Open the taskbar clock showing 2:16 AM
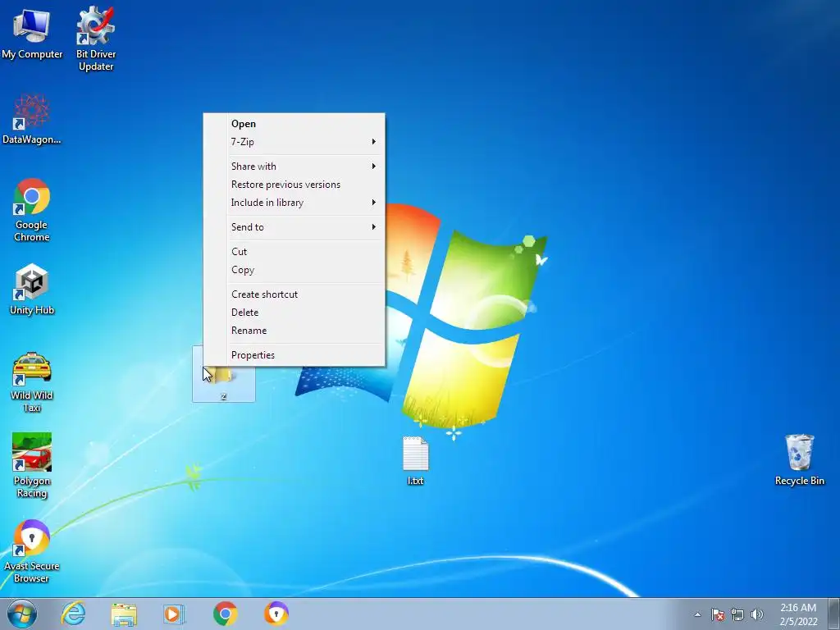Screen dimensions: 840x630 pyautogui.click(x=798, y=614)
